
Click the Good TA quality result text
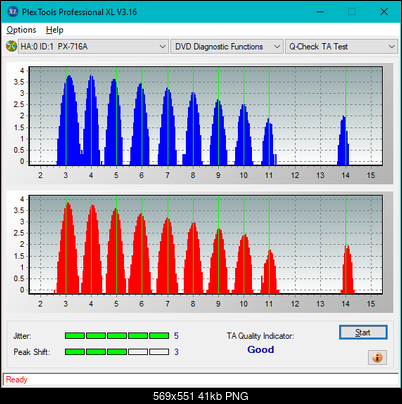point(261,349)
